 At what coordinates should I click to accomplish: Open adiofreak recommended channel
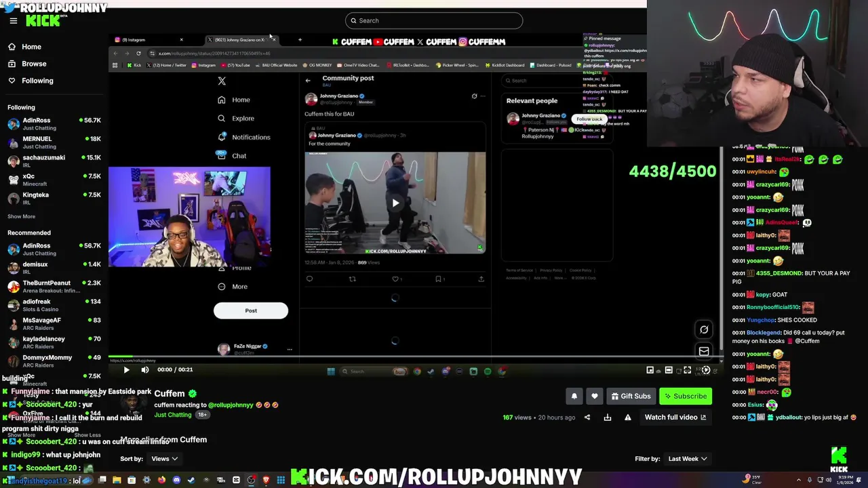pos(54,305)
